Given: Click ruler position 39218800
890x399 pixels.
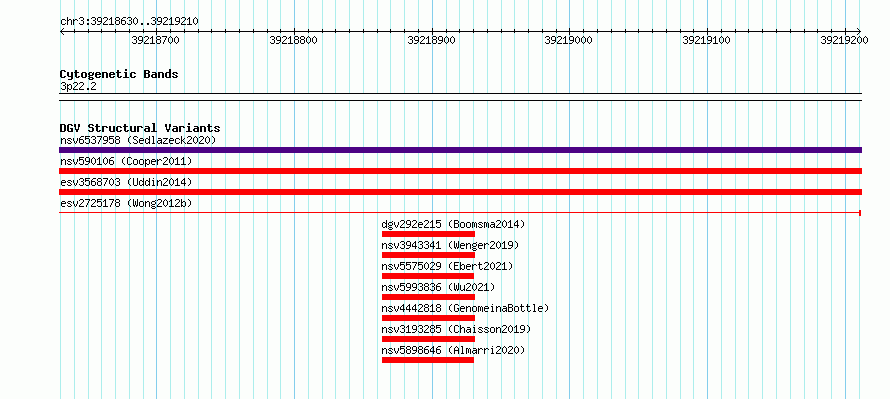Looking at the screenshot, I should pyautogui.click(x=293, y=40).
